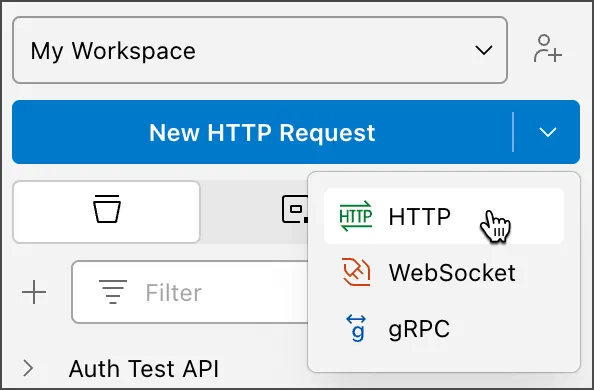Select WebSocket from the request menu
Image resolution: width=594 pixels, height=390 pixels.
click(444, 272)
